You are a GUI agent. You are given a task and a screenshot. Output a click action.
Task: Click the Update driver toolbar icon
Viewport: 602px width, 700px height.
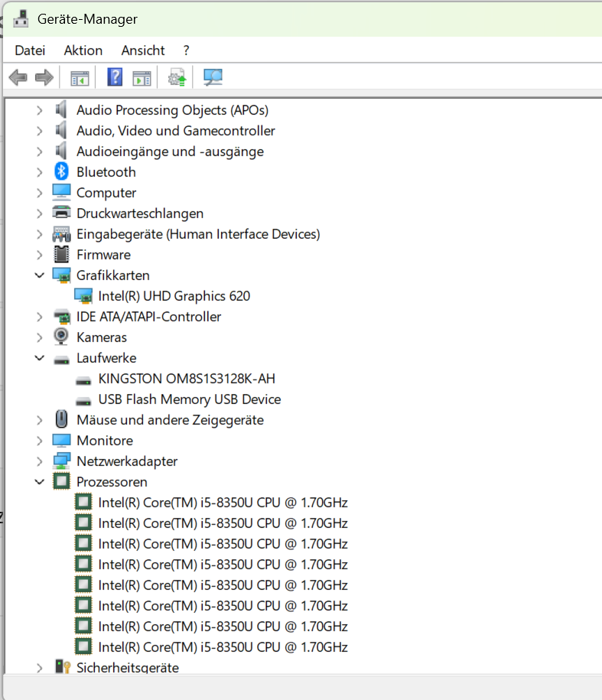(177, 77)
